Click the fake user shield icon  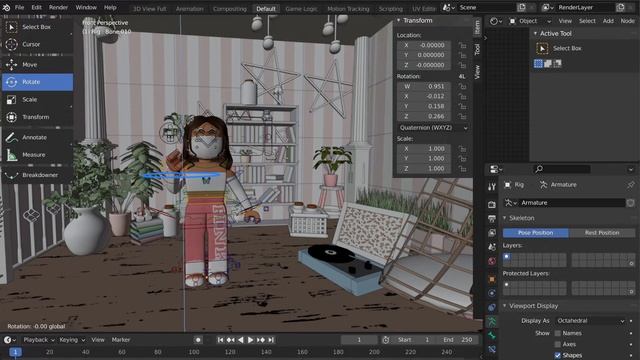[631, 203]
